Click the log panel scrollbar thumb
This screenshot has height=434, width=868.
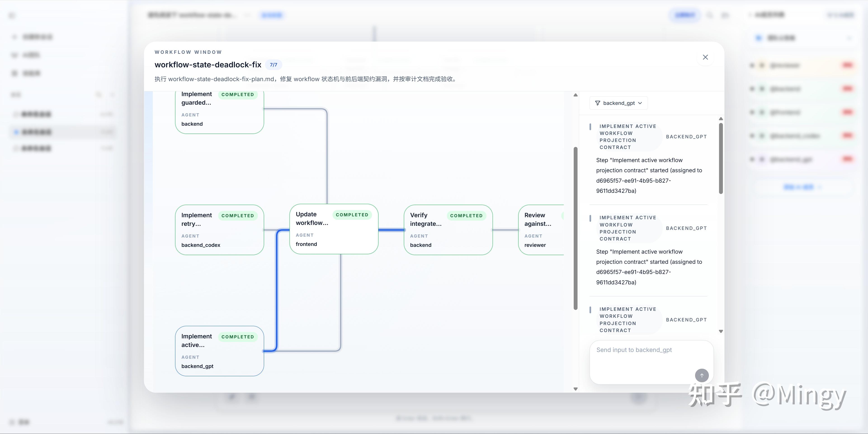click(721, 158)
